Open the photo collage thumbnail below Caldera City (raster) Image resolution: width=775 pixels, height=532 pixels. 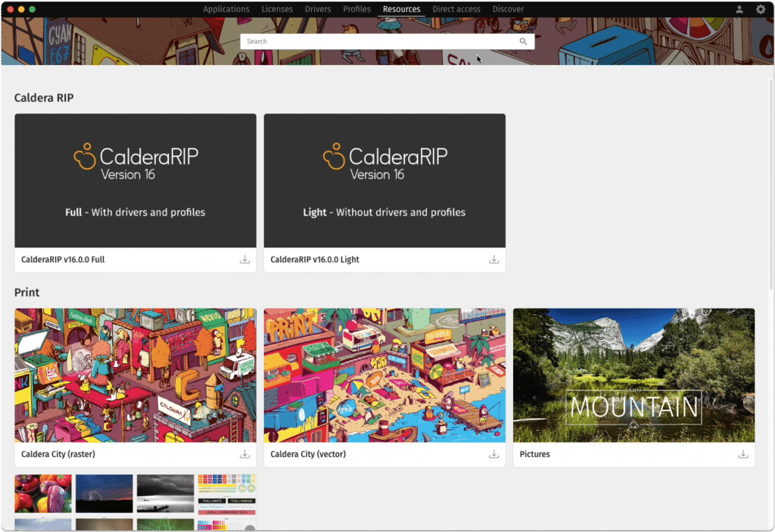[x=135, y=502]
